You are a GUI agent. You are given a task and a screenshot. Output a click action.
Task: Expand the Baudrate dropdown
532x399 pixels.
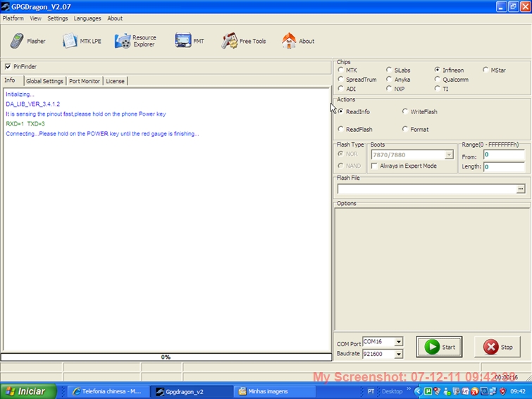click(x=399, y=354)
